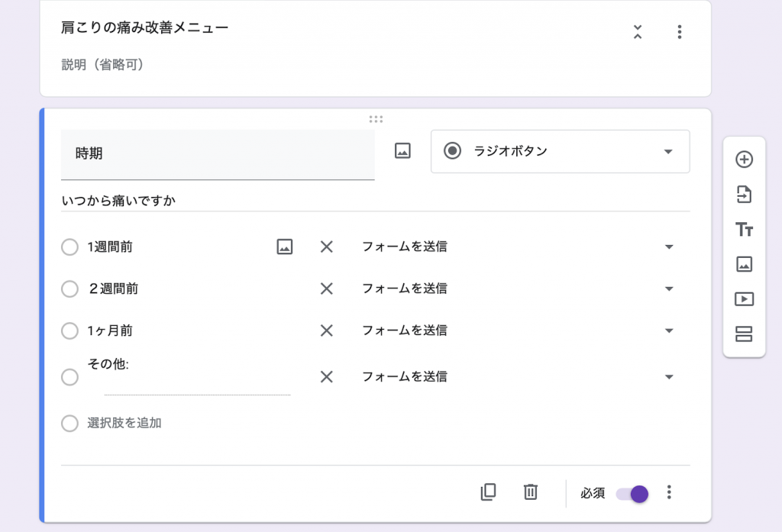Collapse the 肩こりの痛み改善メニュー section
This screenshot has width=782, height=532.
tap(638, 32)
